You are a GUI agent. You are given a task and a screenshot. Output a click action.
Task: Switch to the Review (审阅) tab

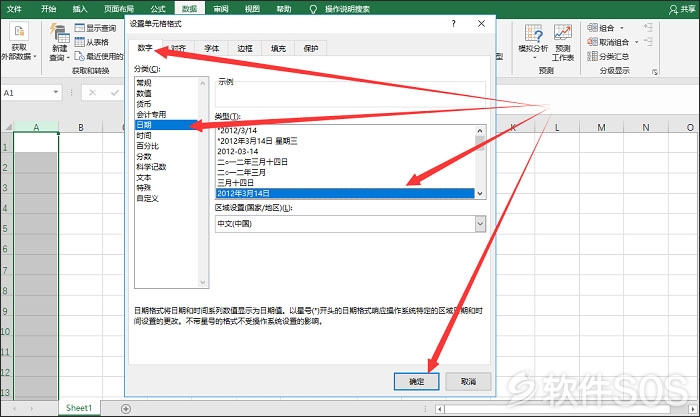(x=221, y=9)
